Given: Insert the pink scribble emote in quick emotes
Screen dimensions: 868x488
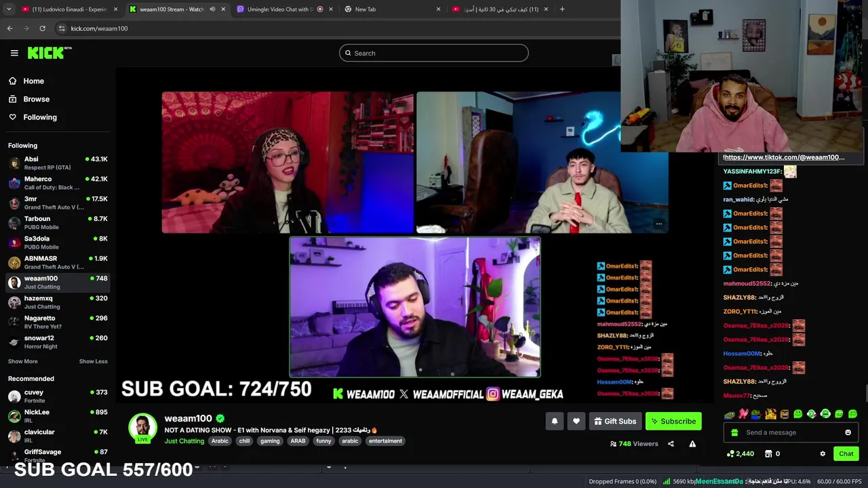Looking at the screenshot, I should [x=743, y=414].
